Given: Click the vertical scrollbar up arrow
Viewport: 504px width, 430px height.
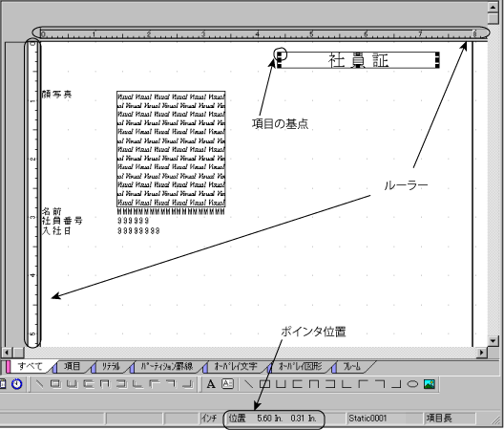Looking at the screenshot, I should tap(493, 7).
